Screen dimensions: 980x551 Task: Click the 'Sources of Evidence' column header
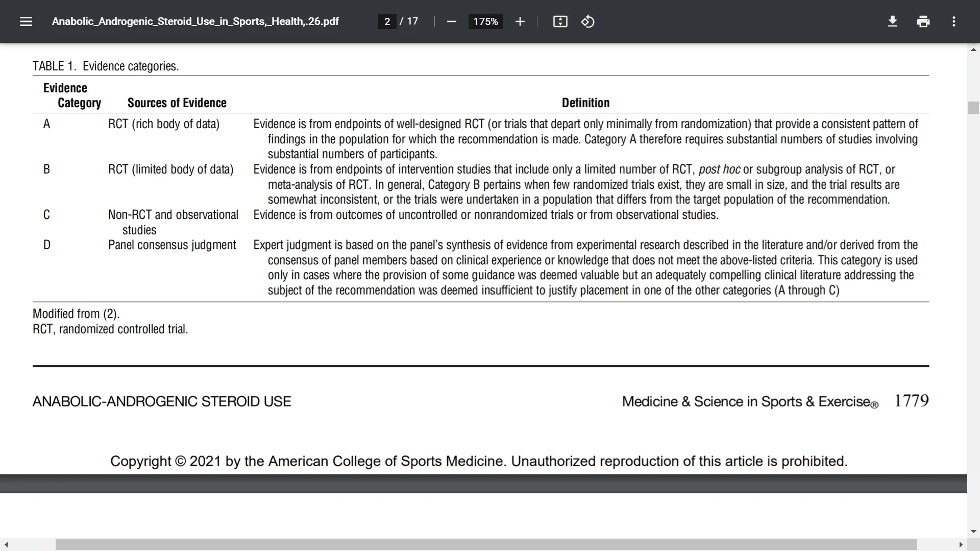(x=177, y=103)
